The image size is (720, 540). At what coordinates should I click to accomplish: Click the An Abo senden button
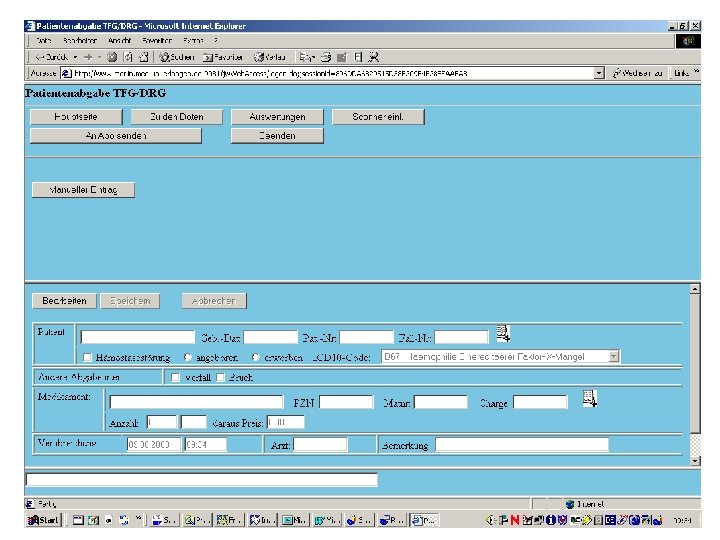point(116,135)
